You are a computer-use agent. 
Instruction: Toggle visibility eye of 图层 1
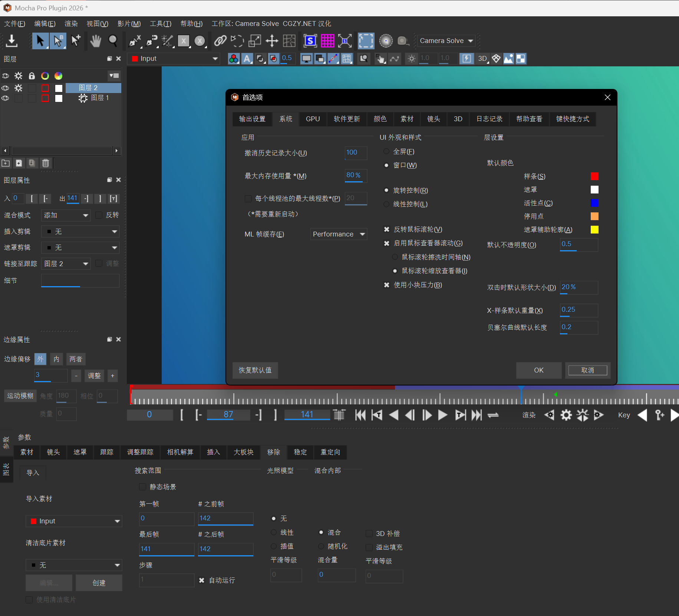[x=6, y=98]
